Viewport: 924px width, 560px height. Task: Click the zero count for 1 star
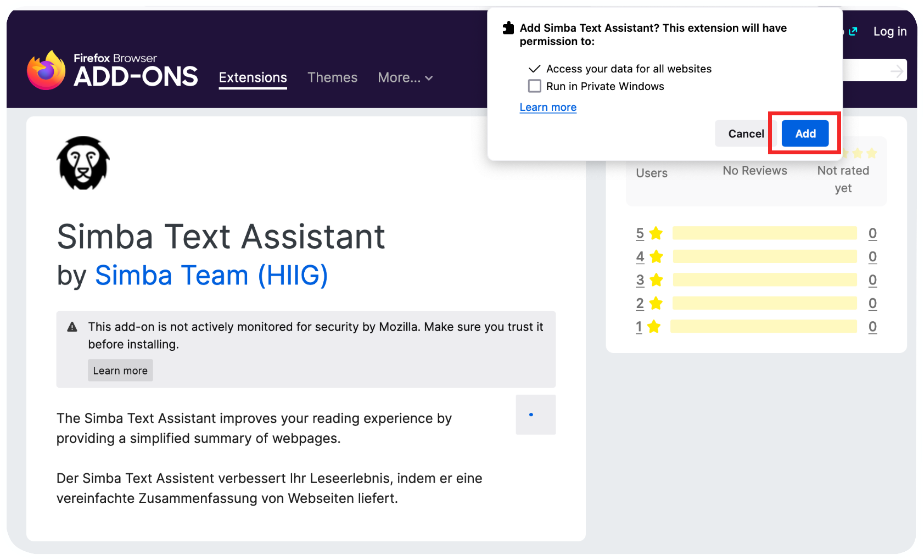(x=872, y=327)
